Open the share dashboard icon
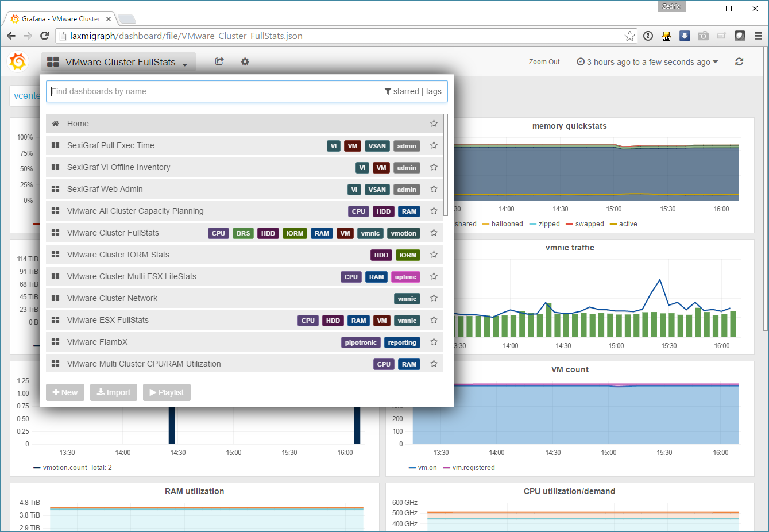 coord(219,61)
